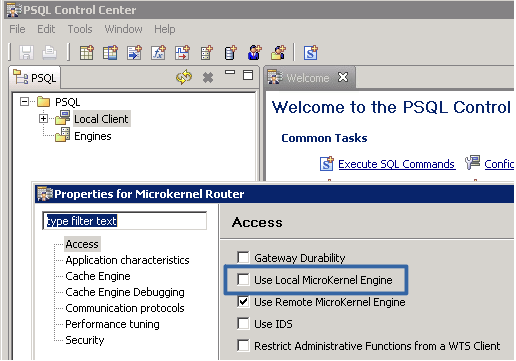
Task: Open the Edit menu
Action: pyautogui.click(x=46, y=29)
